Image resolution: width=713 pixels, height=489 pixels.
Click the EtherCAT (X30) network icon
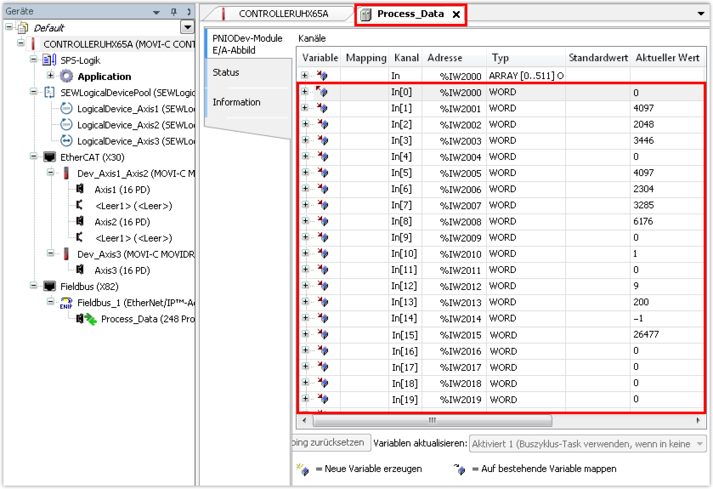[50, 157]
